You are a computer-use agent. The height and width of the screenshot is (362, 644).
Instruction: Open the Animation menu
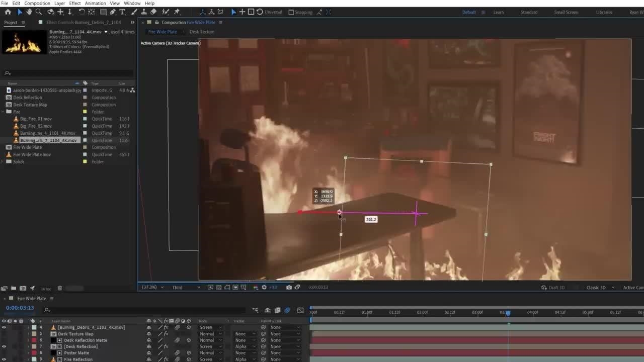tap(95, 3)
